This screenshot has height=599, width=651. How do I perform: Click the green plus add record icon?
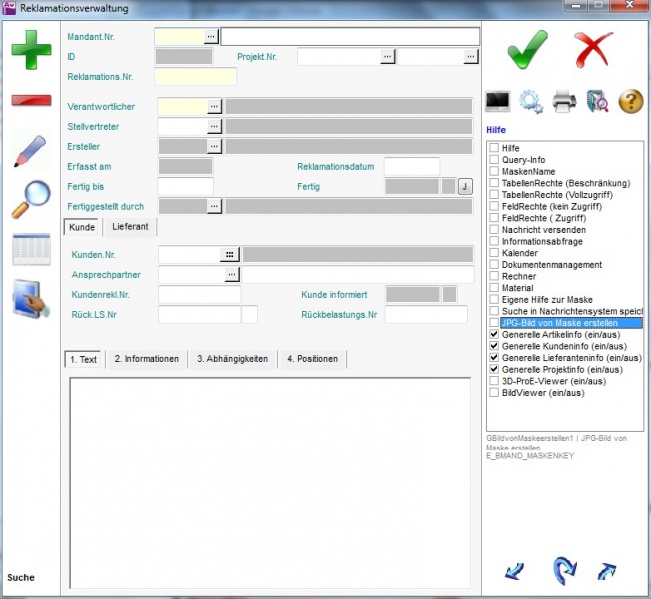31,50
